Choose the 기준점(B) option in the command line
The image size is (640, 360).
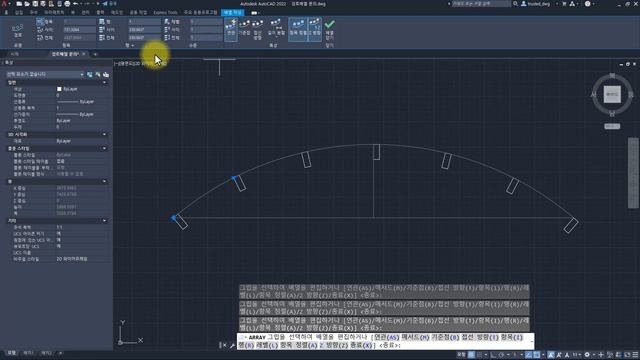pos(445,338)
